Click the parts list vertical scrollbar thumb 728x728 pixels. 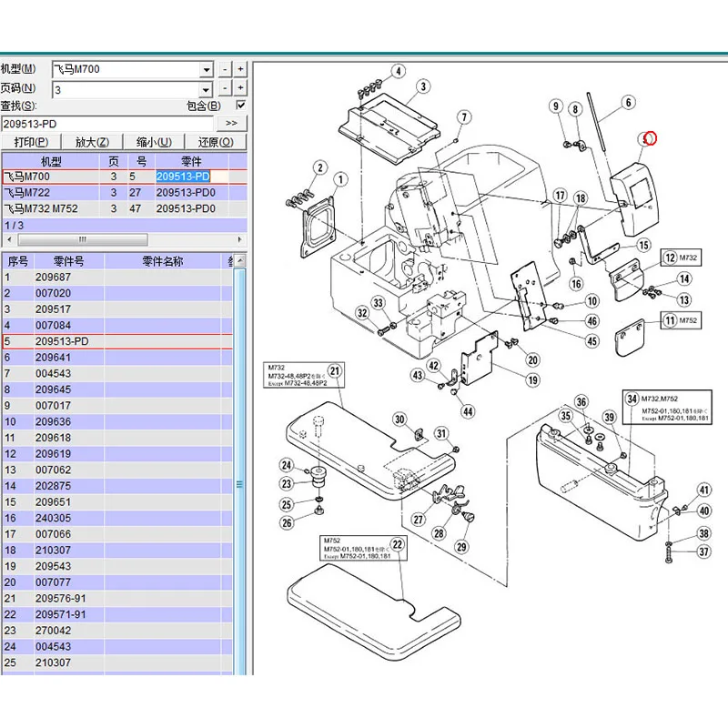239,471
